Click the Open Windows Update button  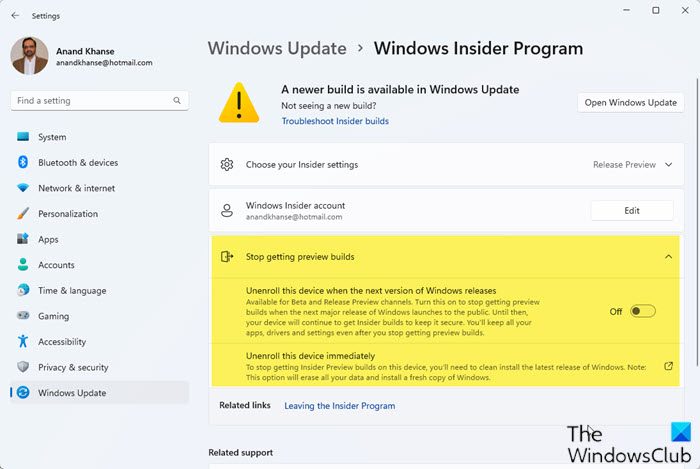(631, 102)
